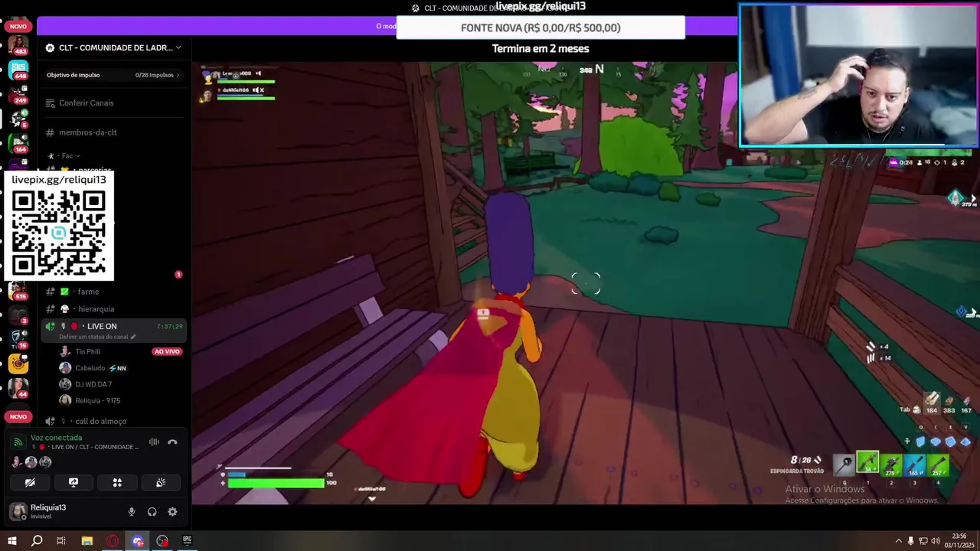Open the volume control in system tray

[935, 541]
